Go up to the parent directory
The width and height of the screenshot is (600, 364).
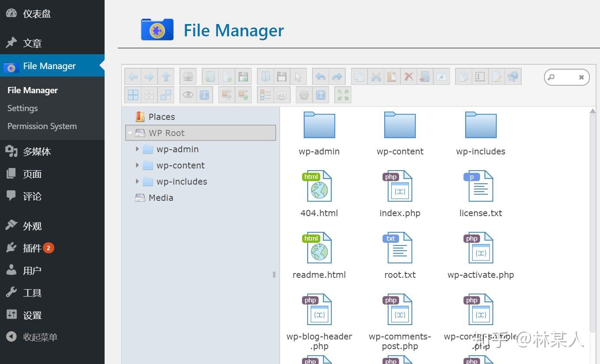[166, 77]
